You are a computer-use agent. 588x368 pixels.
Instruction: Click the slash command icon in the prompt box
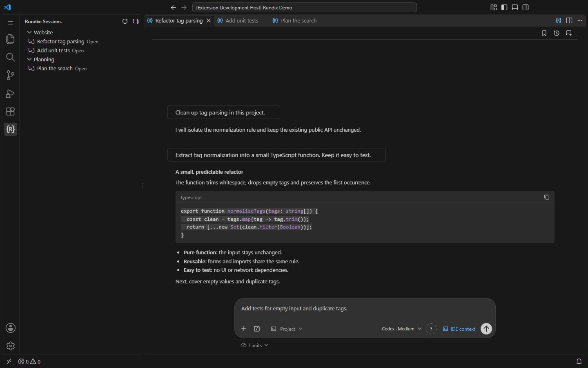257,329
